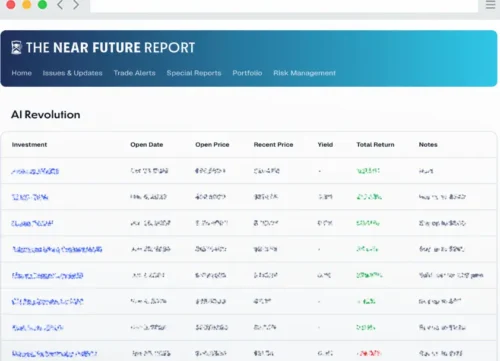Click the hourglass logo icon beside the report title
Viewport: 500px width, 361px height.
[16, 48]
